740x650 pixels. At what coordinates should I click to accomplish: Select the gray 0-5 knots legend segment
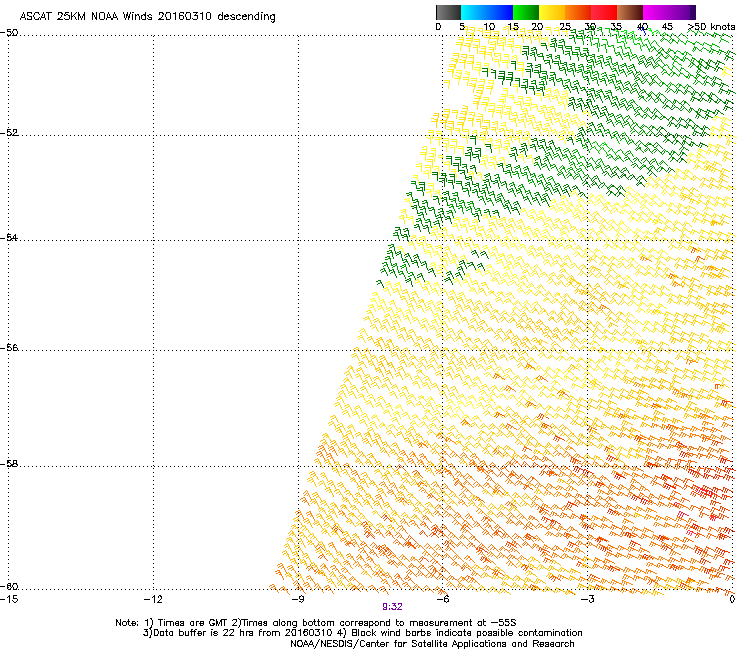448,12
